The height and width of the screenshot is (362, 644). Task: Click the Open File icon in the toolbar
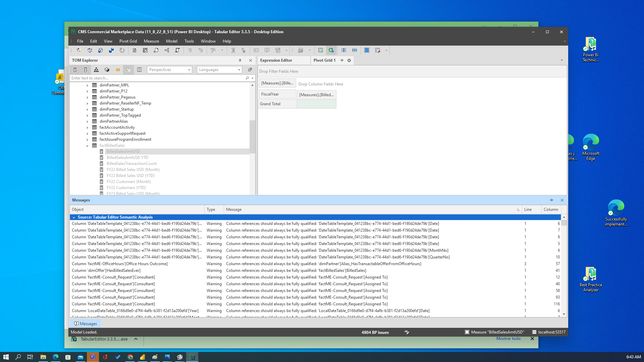tap(79, 50)
